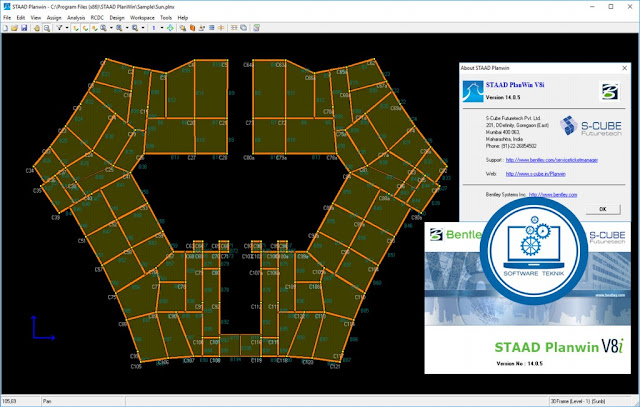
Task: Open dropdown arrow after third blue magnifier
Action: tap(143, 28)
